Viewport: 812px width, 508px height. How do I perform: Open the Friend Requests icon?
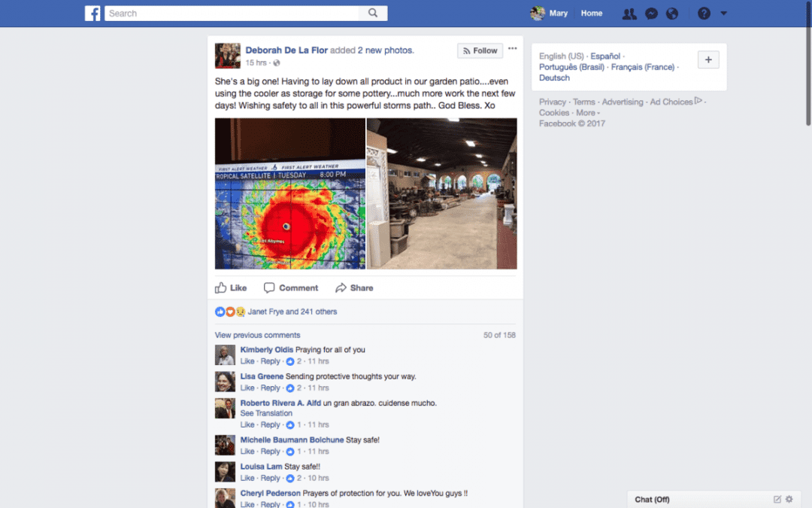pos(629,13)
